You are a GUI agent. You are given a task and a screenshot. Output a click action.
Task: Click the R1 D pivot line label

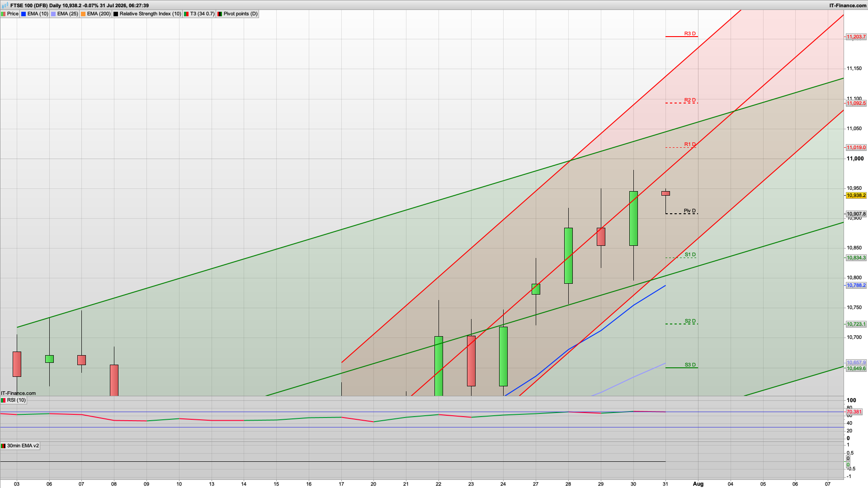coord(690,145)
